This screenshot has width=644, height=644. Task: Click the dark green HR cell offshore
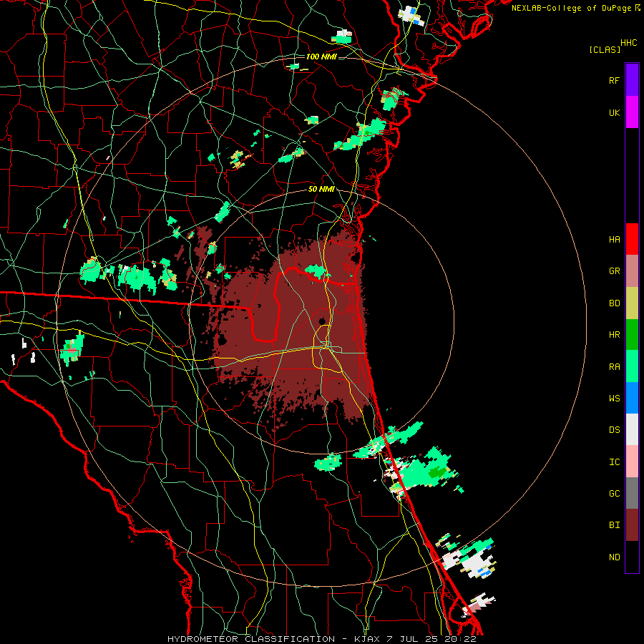tap(437, 473)
